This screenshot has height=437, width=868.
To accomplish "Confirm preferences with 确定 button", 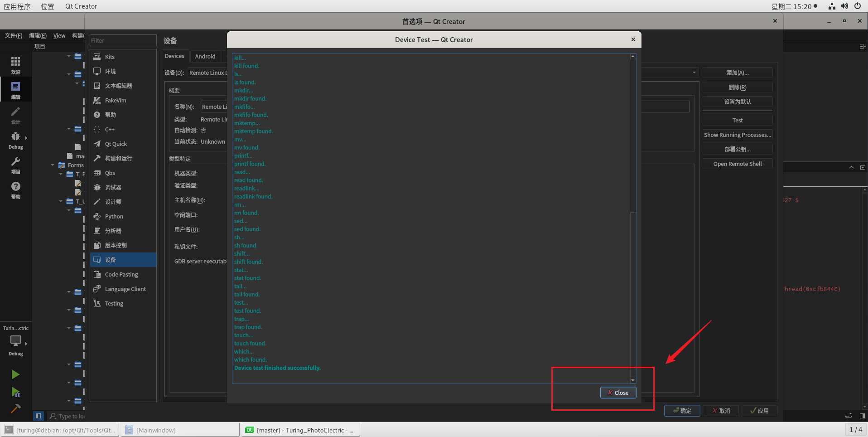I will tap(682, 411).
